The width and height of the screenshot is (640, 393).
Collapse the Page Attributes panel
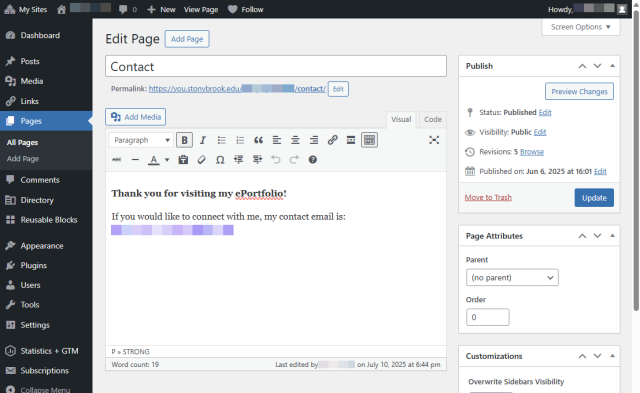(x=612, y=235)
